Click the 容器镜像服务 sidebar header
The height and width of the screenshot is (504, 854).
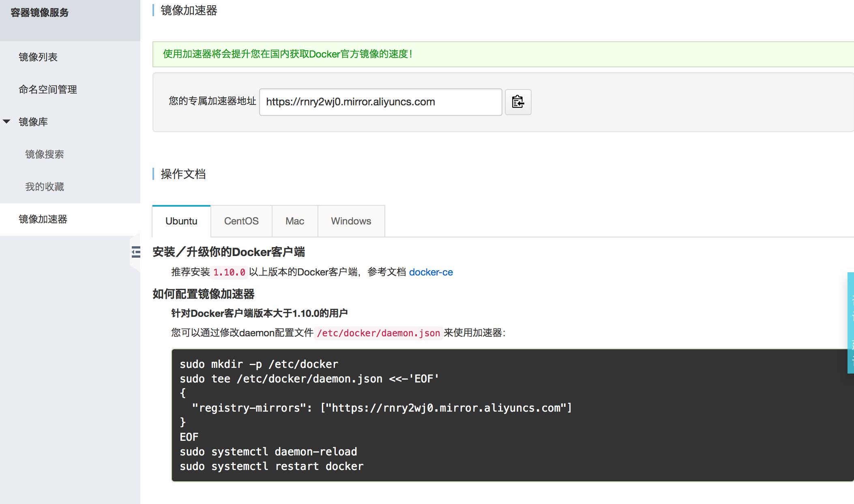40,13
